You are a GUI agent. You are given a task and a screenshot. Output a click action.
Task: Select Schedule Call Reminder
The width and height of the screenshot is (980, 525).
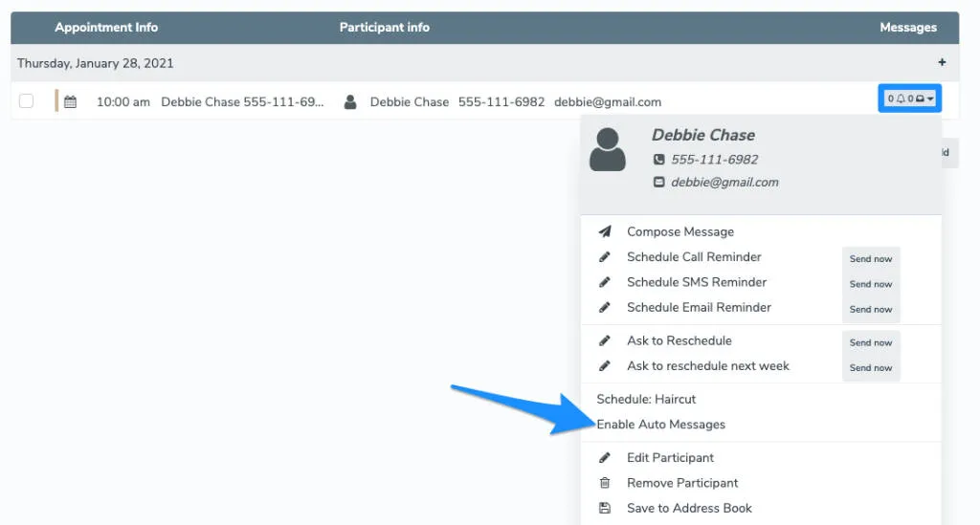(694, 256)
